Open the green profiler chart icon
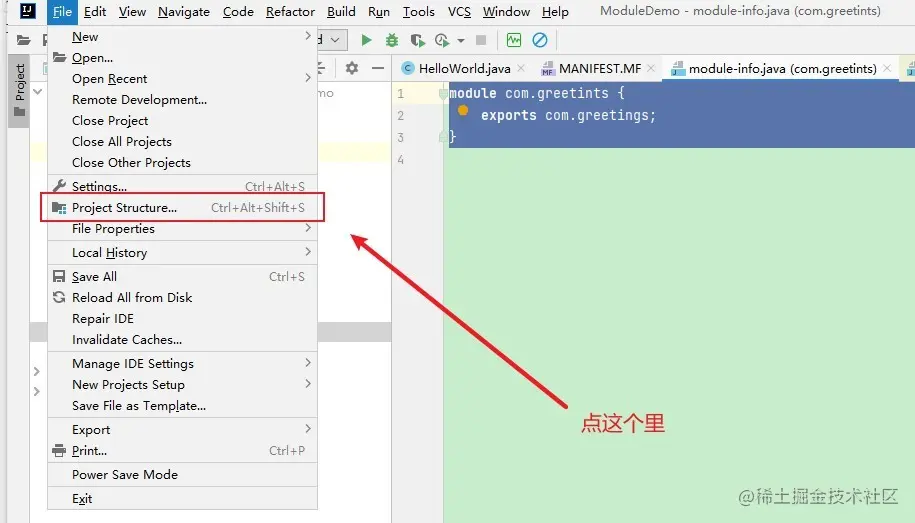This screenshot has height=523, width=915. coord(514,40)
